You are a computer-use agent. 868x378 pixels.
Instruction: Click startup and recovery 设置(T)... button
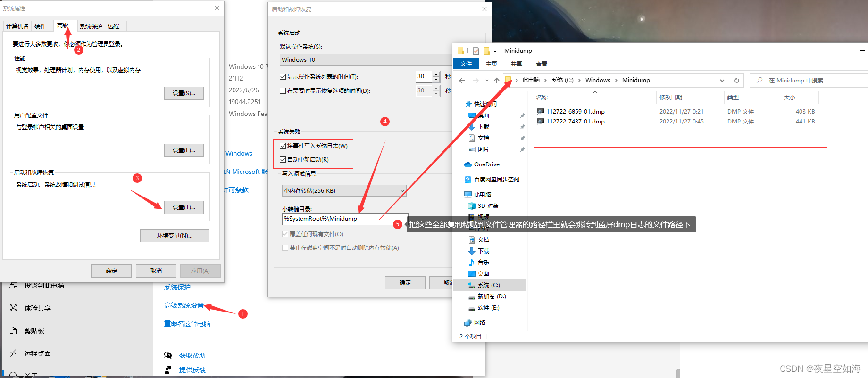[x=184, y=207]
